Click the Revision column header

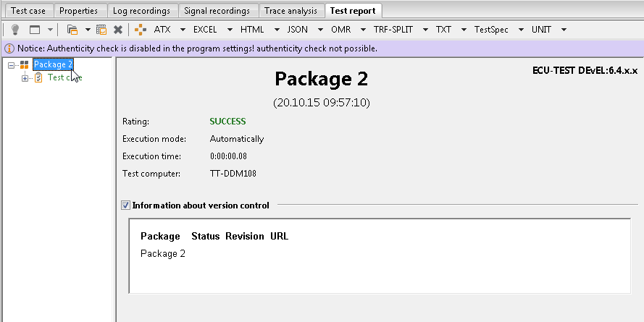pos(245,237)
